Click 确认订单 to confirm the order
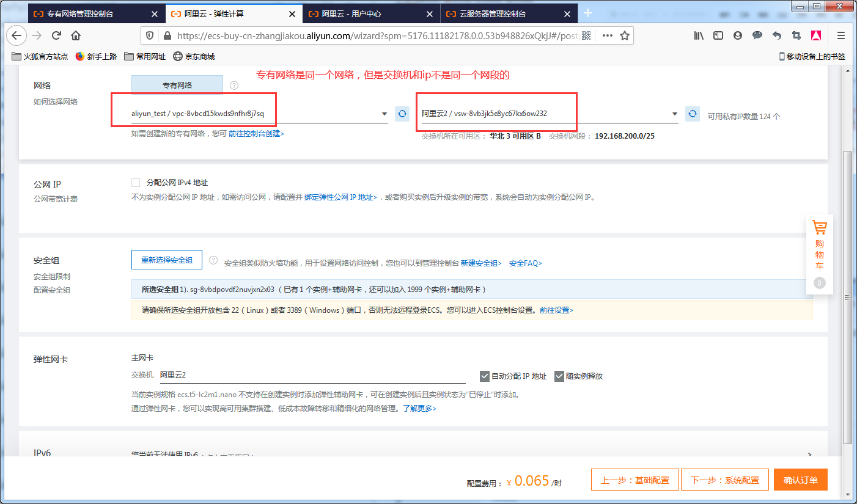 coord(801,480)
